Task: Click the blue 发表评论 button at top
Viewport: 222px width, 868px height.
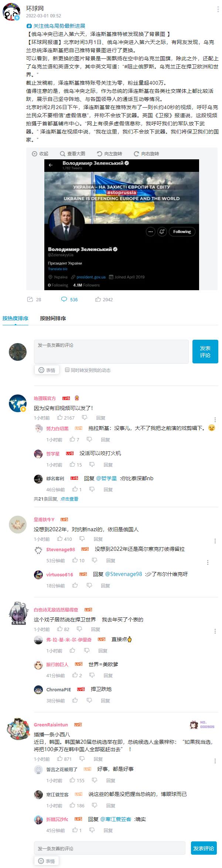Action: point(205,352)
